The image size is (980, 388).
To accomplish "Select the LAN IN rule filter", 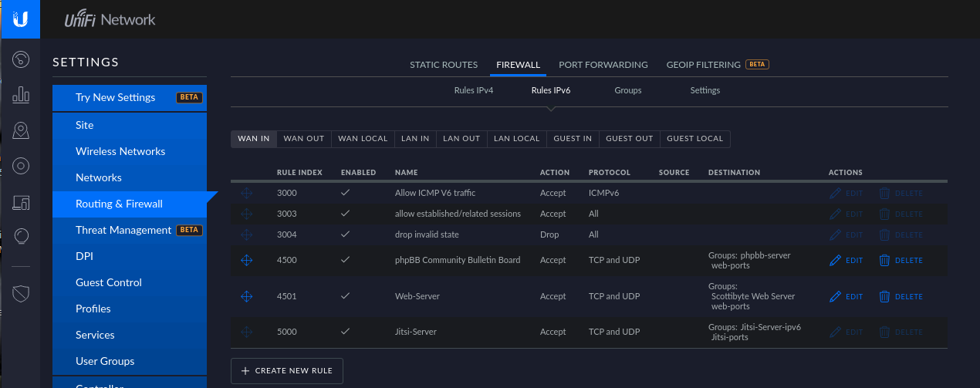I will point(415,139).
